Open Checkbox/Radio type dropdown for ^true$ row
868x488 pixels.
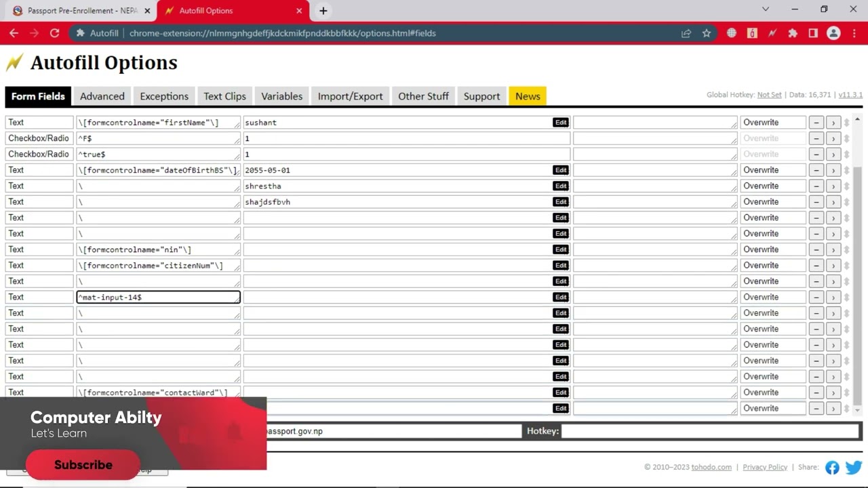[39, 155]
